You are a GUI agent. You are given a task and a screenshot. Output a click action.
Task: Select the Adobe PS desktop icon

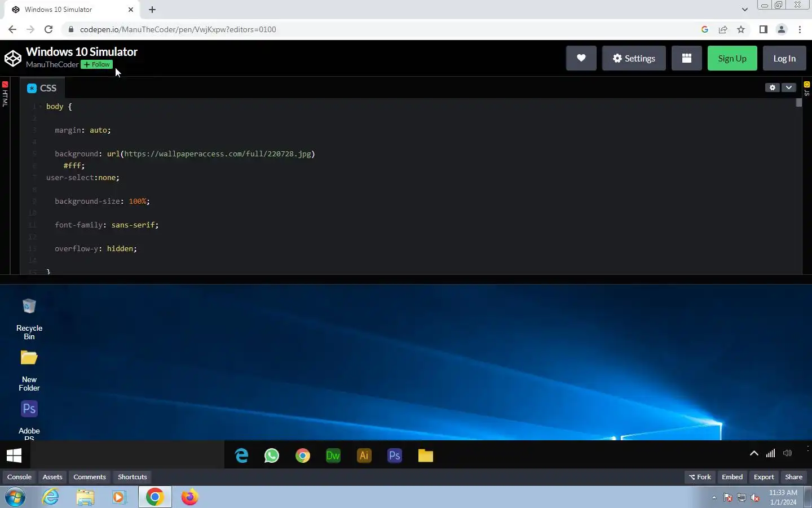[x=29, y=420]
